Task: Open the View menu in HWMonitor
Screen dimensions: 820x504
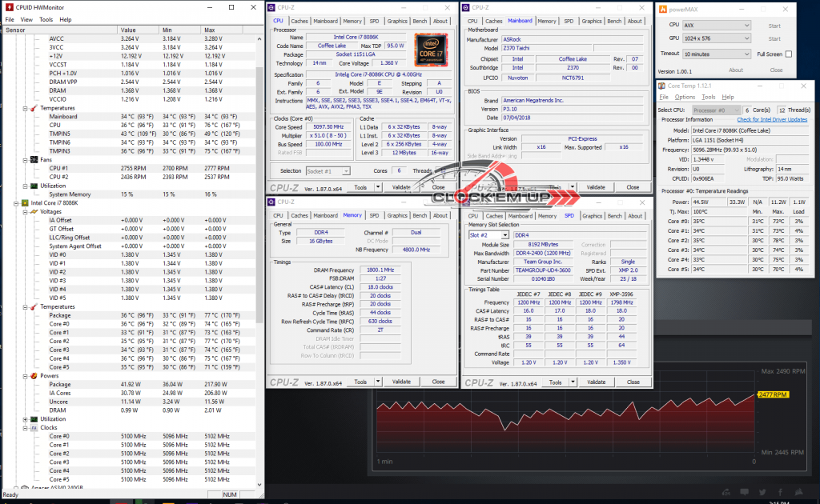Action: point(26,19)
